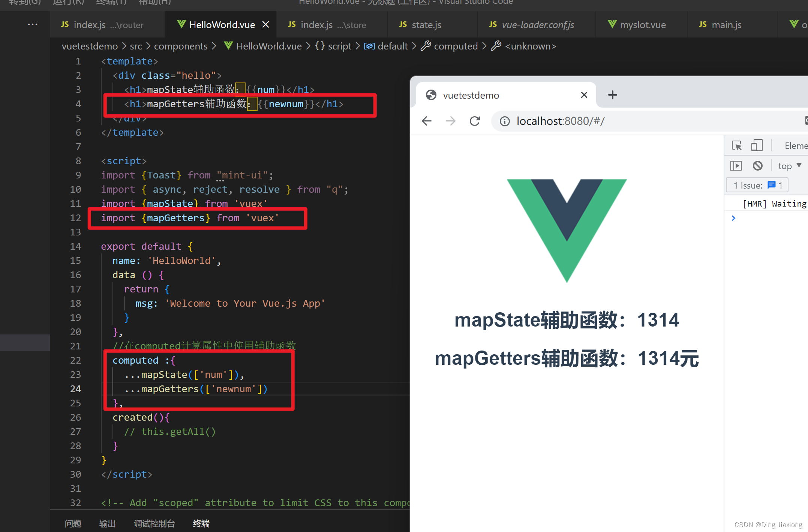Click the top dropdown in DevTools toolbar
The image size is (808, 532).
[x=790, y=165]
